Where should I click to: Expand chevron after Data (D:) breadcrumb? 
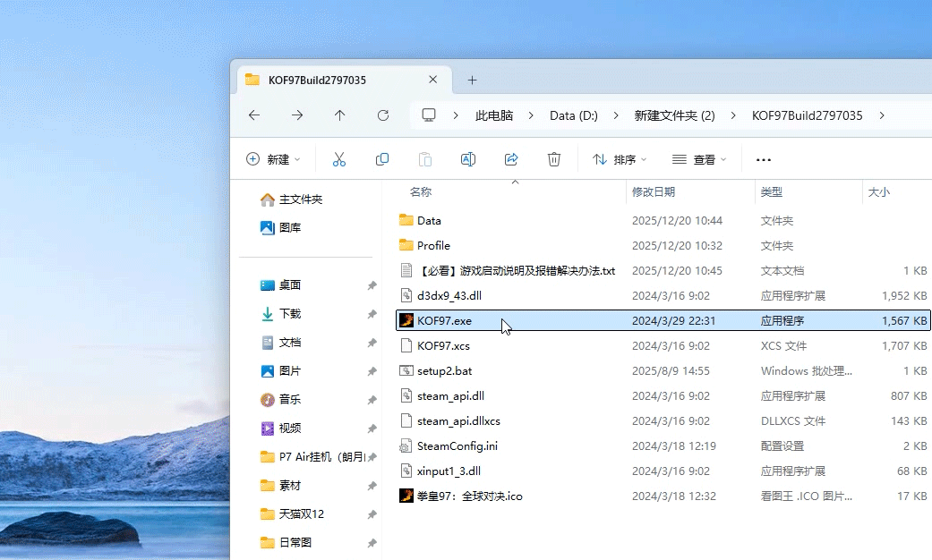pyautogui.click(x=616, y=115)
